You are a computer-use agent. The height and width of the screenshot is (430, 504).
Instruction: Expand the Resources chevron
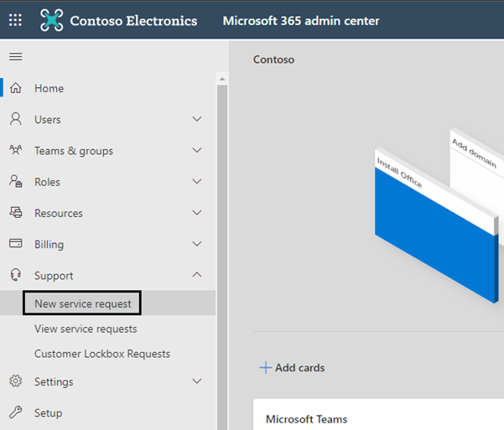(x=197, y=212)
